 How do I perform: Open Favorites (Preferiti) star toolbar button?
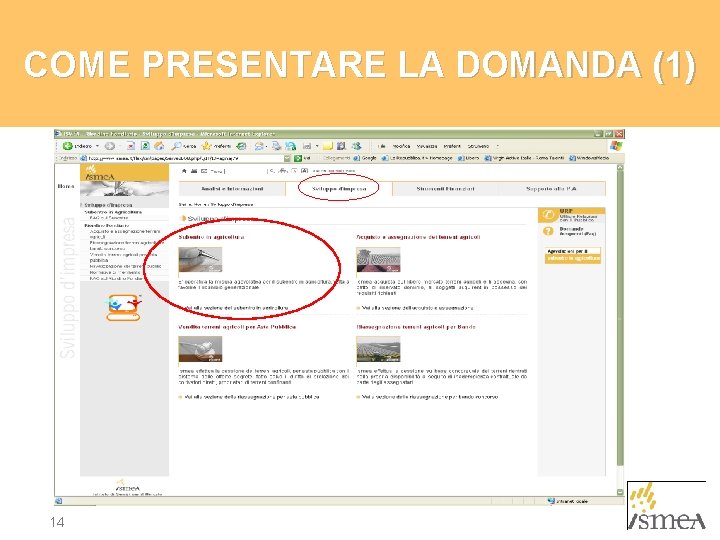point(216,146)
